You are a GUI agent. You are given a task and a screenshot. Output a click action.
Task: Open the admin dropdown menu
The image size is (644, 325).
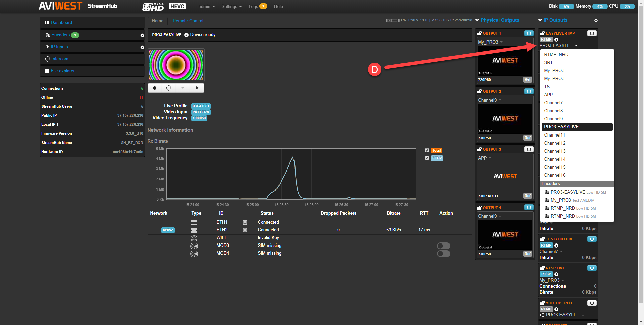pyautogui.click(x=206, y=6)
